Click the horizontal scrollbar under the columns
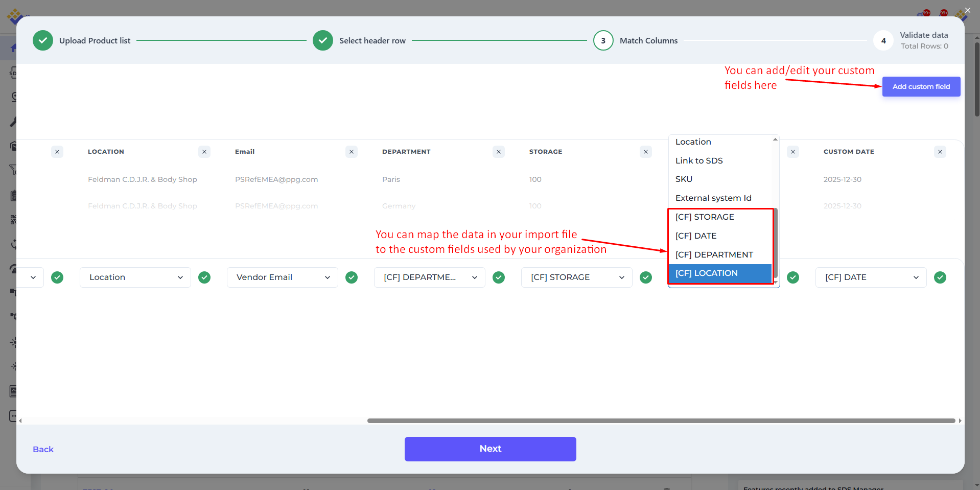This screenshot has height=490, width=980. coord(661,421)
